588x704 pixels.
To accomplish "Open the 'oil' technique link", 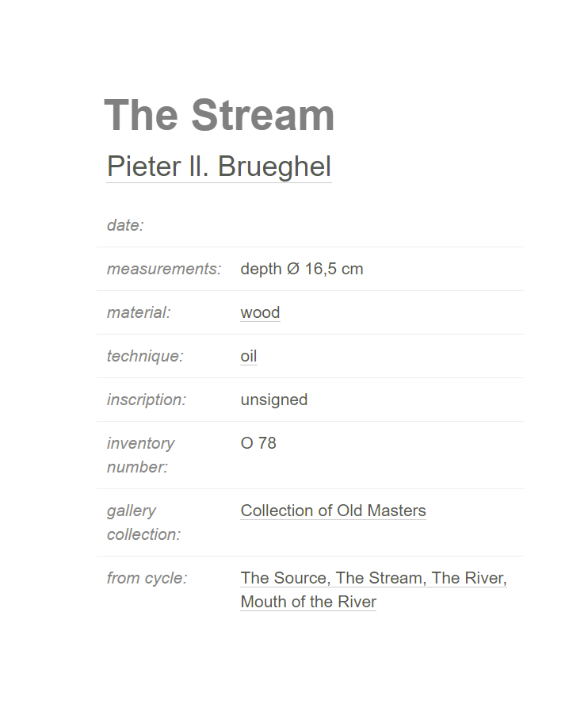I will 249,356.
